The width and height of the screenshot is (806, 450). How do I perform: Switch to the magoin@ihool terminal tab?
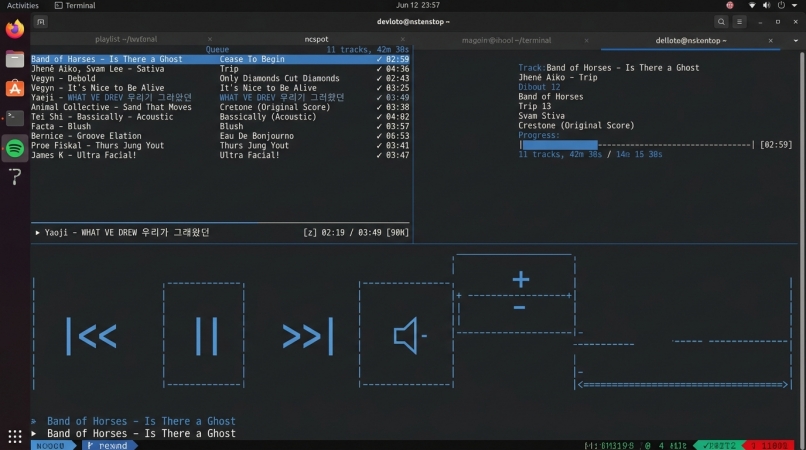click(x=506, y=40)
